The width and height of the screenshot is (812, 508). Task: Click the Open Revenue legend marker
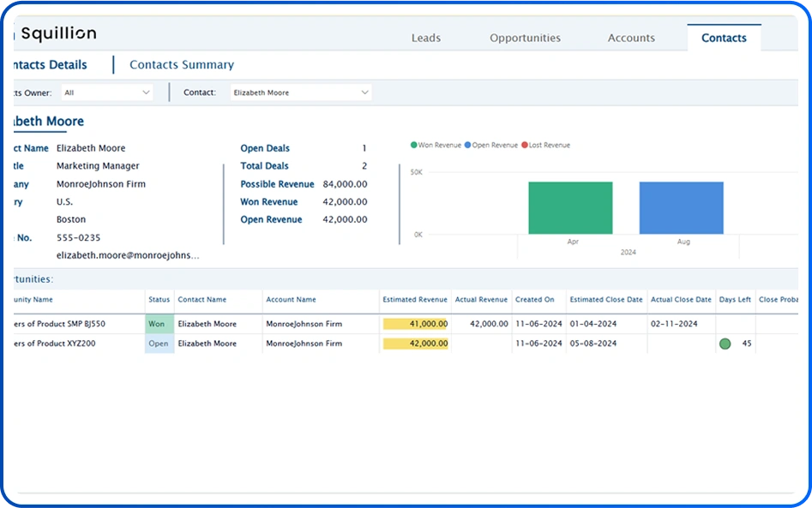coord(468,146)
